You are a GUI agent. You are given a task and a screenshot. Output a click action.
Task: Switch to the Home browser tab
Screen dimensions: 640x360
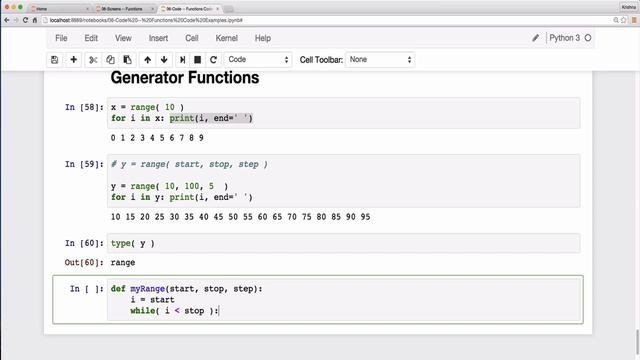tap(59, 9)
